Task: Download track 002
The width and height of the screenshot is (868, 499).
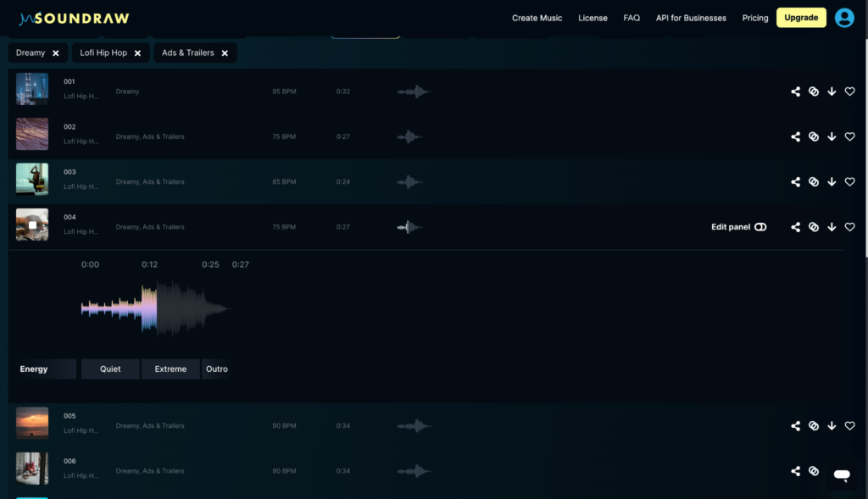Action: coord(831,136)
